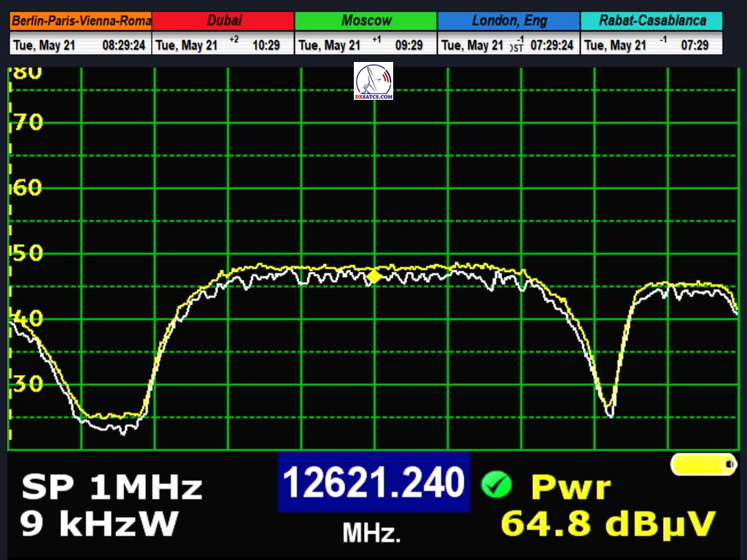This screenshot has width=747, height=560.
Task: Select the Berlin-Paris-Vienna-Roma clock header
Action: click(x=81, y=20)
